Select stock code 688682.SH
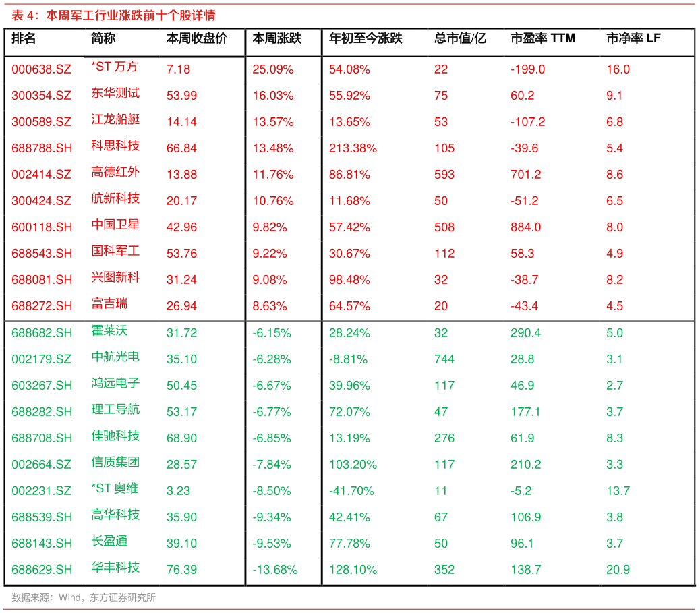700x613 pixels. pyautogui.click(x=42, y=333)
